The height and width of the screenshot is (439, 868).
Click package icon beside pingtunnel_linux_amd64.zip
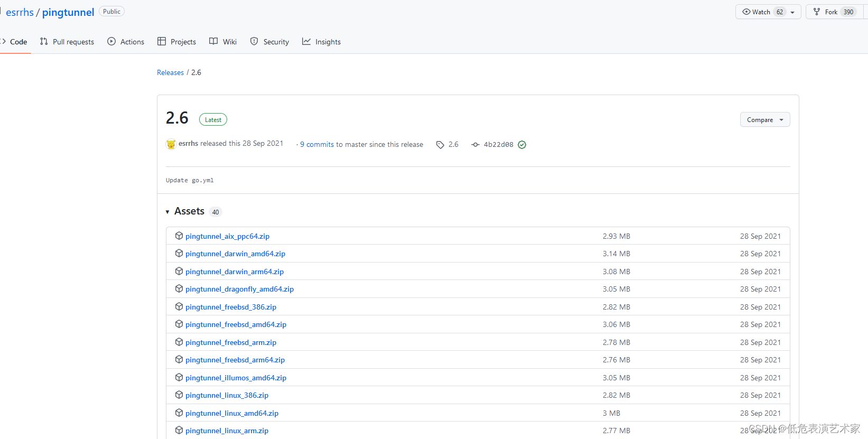coord(179,413)
